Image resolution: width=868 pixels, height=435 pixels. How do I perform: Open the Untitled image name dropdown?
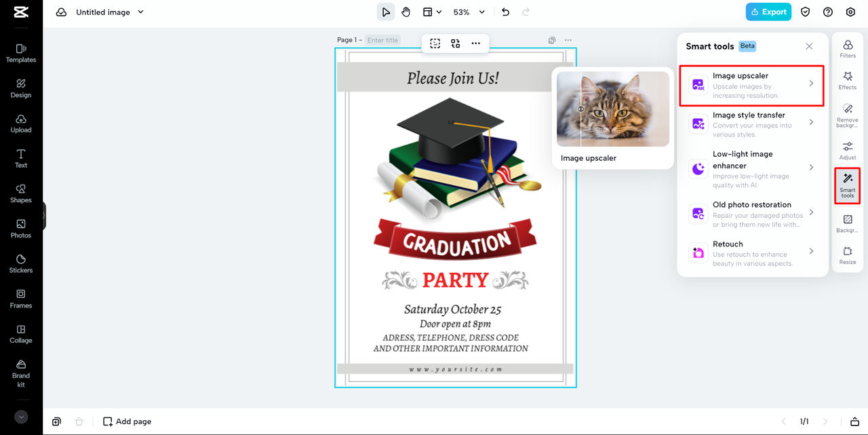(110, 12)
